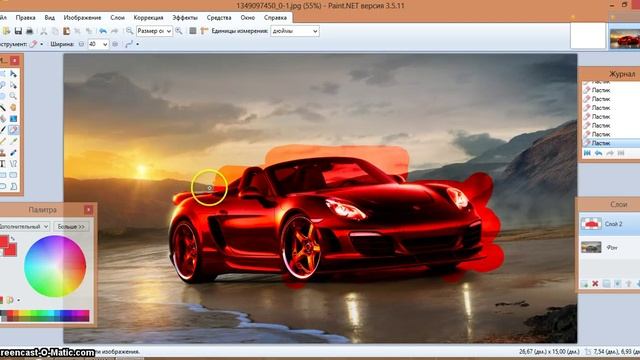
Task: Click the car image thumbnail in top strip
Action: tap(625, 39)
